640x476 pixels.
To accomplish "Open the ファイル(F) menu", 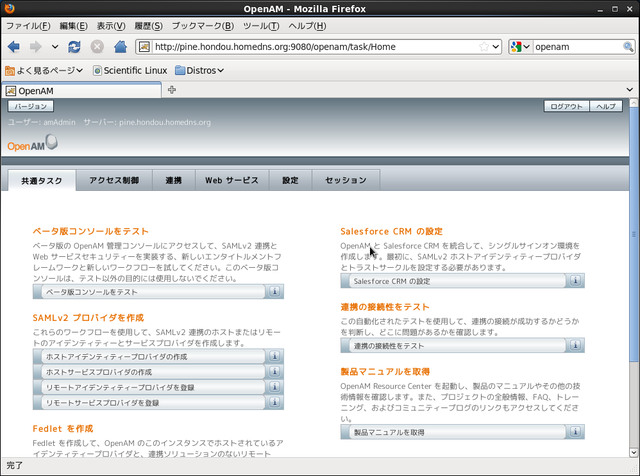I will pyautogui.click(x=28, y=26).
